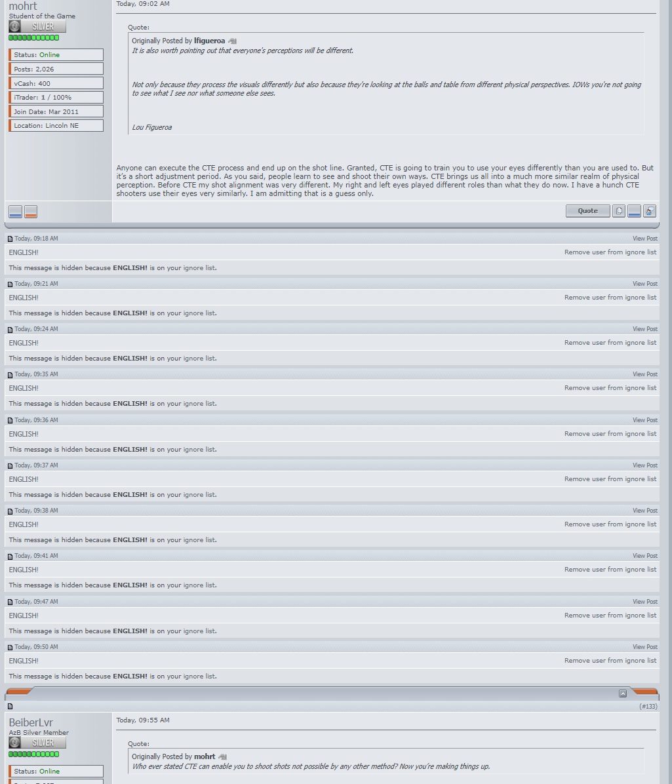Click ENGLISH! username on the 09:24 AM post
The width and height of the screenshot is (672, 784).
24,343
